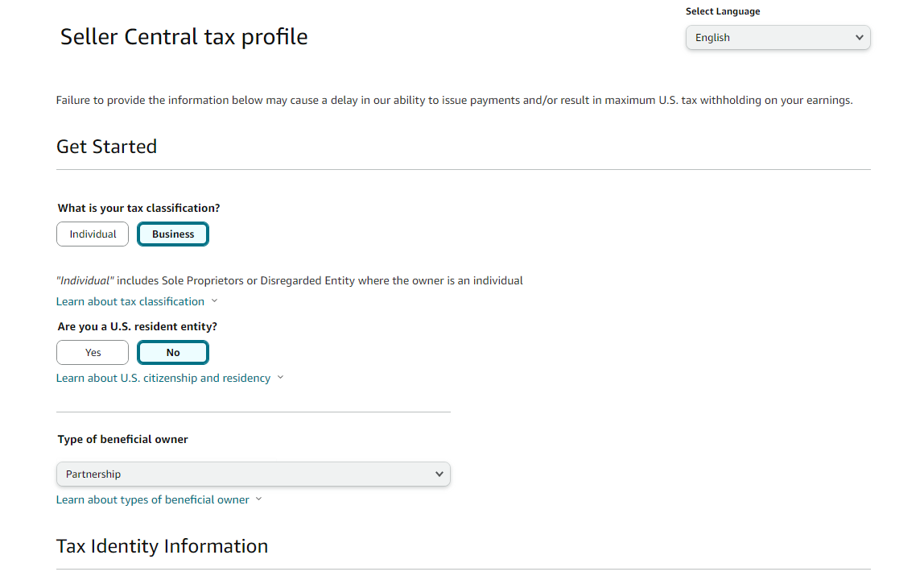Click the Seller Central tax profile heading
The image size is (924, 580).
pyautogui.click(x=184, y=37)
